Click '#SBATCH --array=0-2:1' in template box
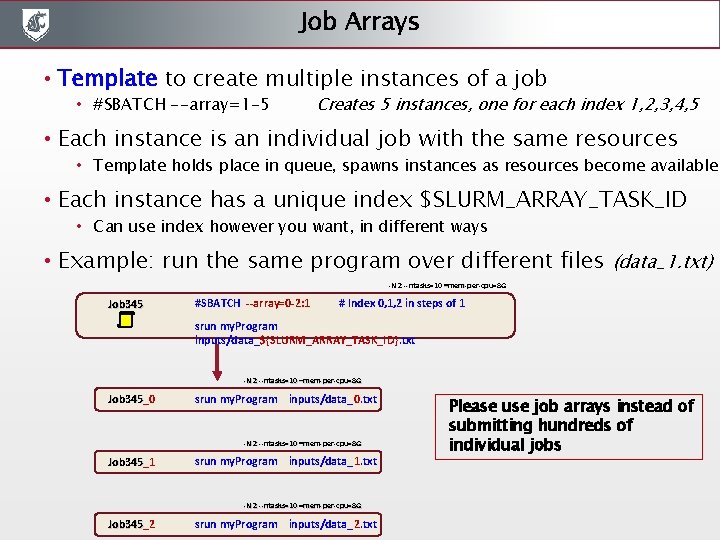The width and height of the screenshot is (720, 540). coord(252,303)
